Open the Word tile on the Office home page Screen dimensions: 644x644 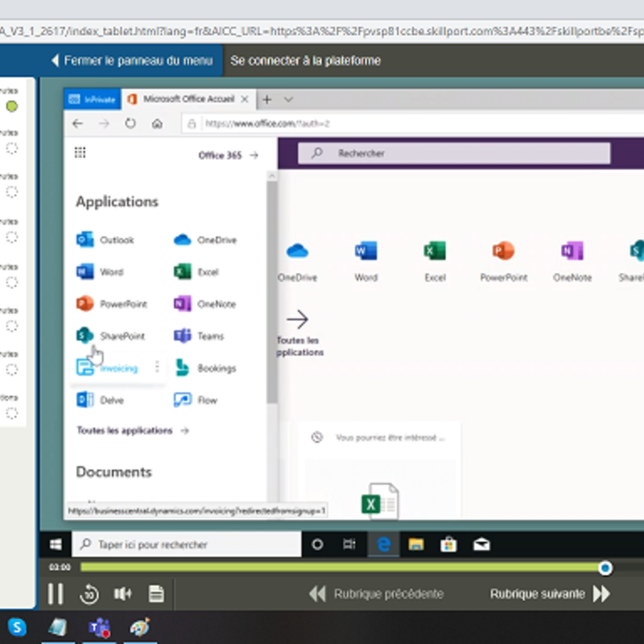(366, 261)
